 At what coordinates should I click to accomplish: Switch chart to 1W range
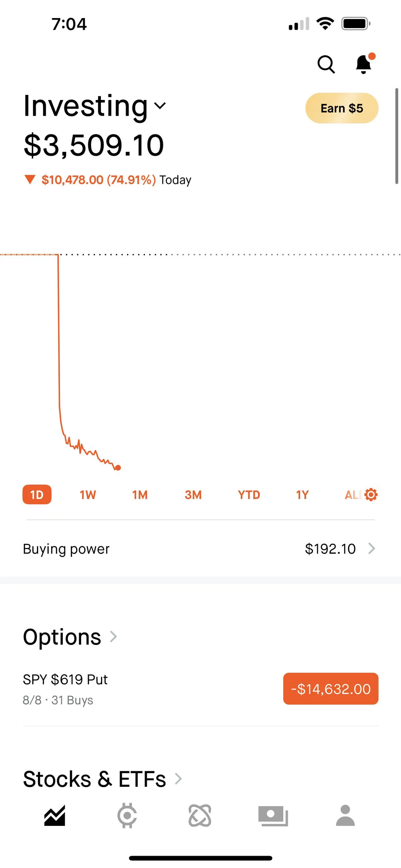[88, 495]
